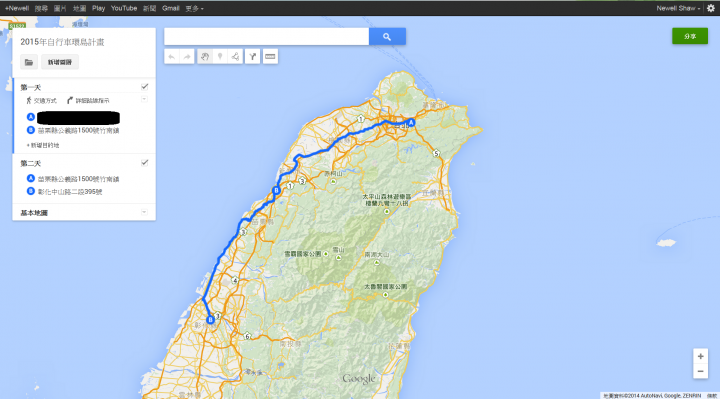
Task: Click route marker A on the map near Taipei
Action: 411,123
